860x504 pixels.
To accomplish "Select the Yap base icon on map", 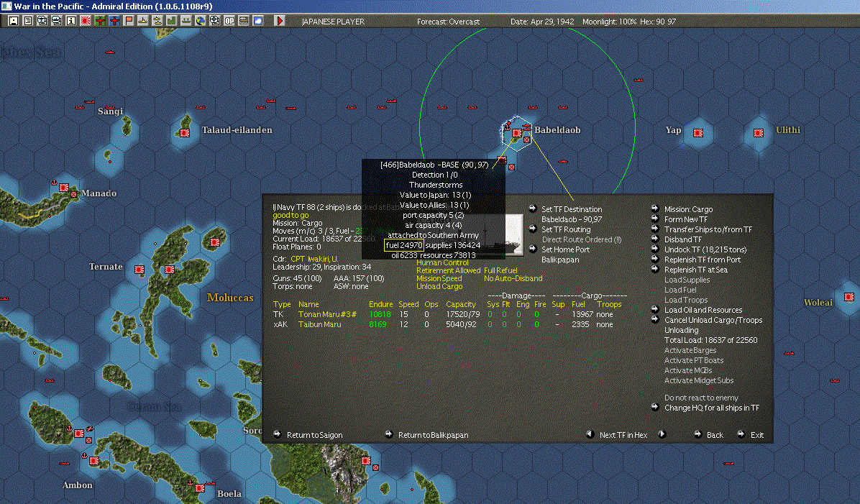I will 698,133.
